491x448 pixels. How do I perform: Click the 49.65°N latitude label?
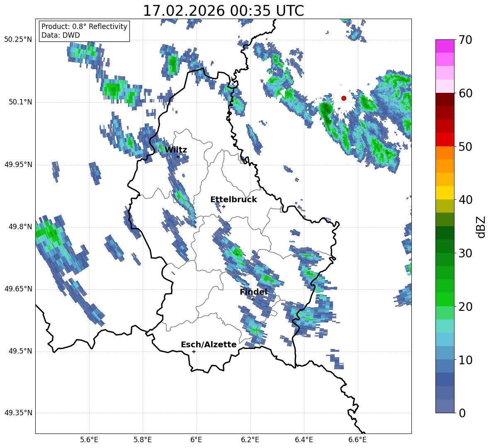click(x=18, y=289)
